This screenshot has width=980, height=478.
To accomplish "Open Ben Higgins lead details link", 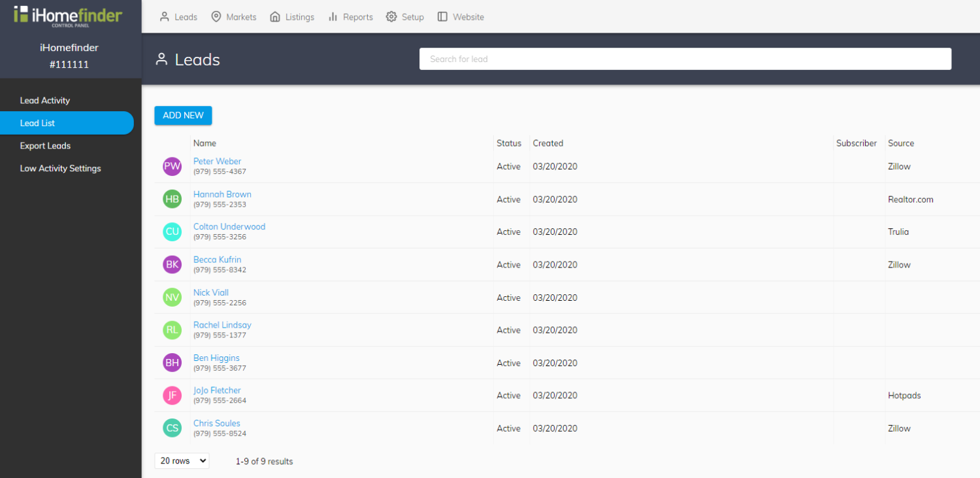I will coord(216,358).
